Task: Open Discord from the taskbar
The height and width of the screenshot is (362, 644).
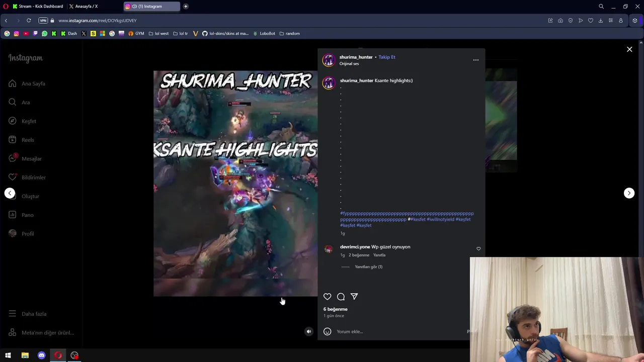Action: point(41,355)
